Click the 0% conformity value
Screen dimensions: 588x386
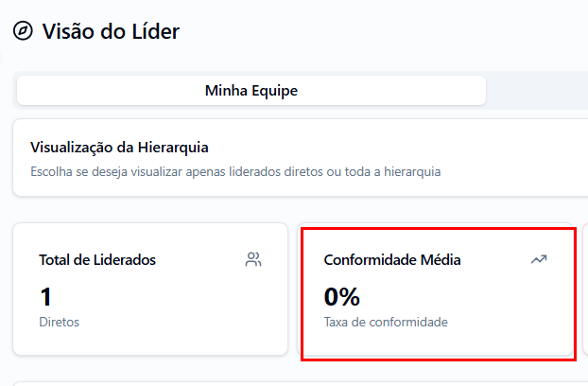tap(342, 297)
